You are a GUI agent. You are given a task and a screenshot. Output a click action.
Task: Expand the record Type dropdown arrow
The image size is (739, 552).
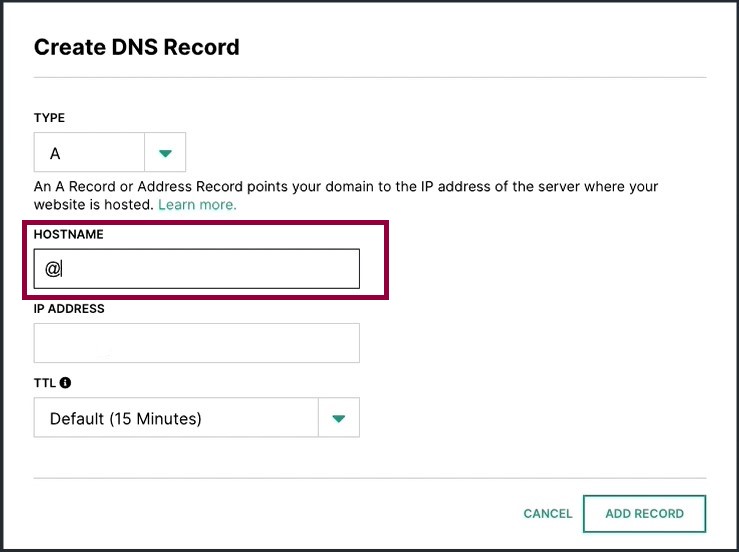165,152
